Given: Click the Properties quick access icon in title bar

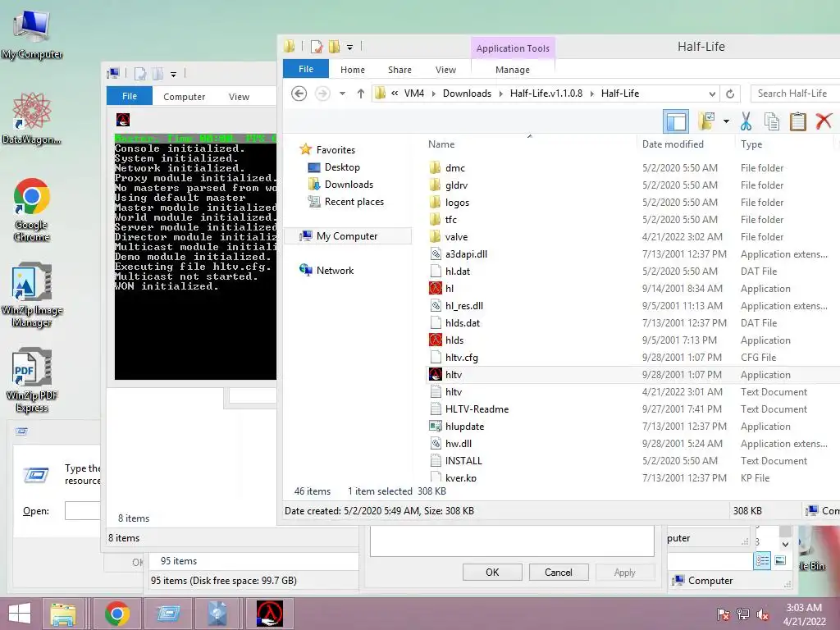Looking at the screenshot, I should point(317,47).
